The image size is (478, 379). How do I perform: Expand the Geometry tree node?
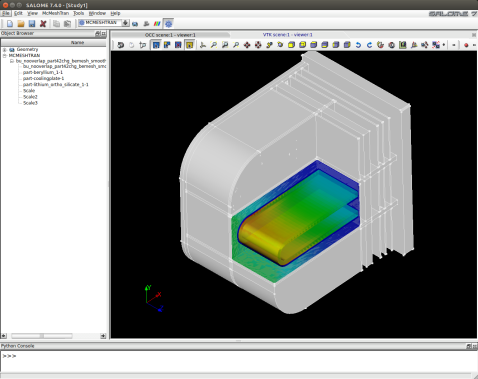click(5, 50)
